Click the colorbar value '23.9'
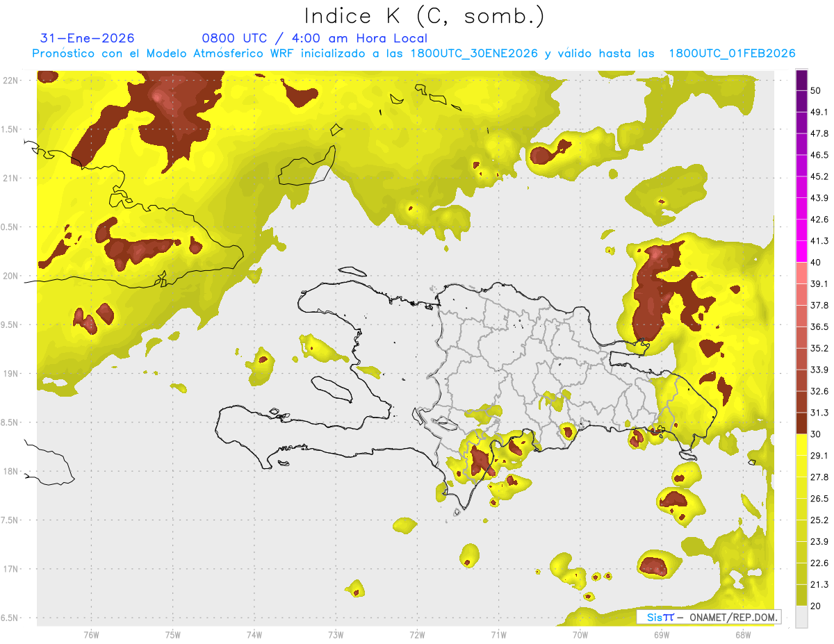The height and width of the screenshot is (644, 834). coord(819,542)
